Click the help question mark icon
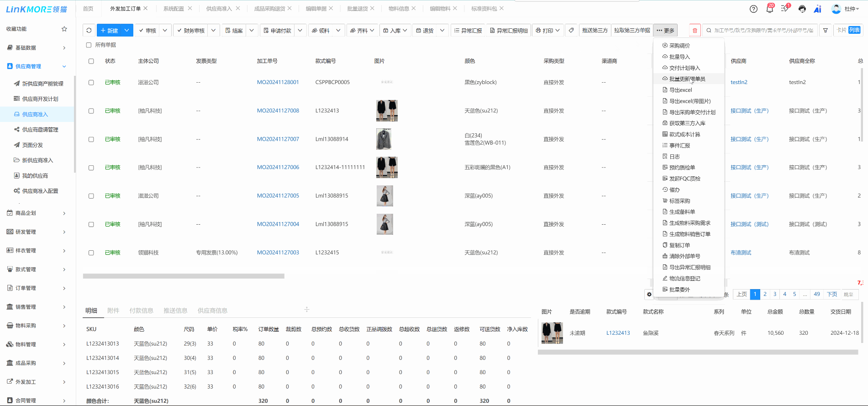868x406 pixels. point(754,9)
